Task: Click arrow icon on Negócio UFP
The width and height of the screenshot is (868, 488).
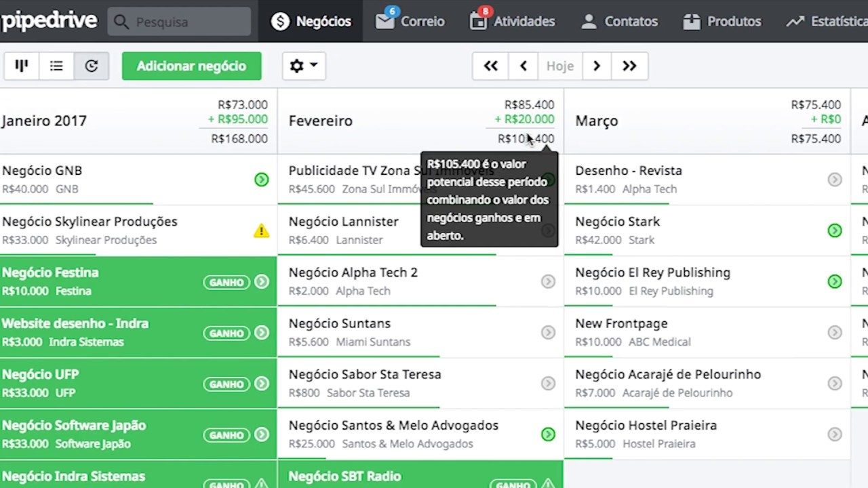Action: pyautogui.click(x=262, y=383)
